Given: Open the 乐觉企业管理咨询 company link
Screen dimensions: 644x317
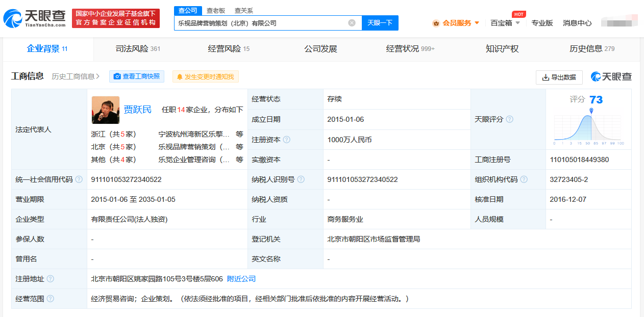Looking at the screenshot, I should (194, 160).
